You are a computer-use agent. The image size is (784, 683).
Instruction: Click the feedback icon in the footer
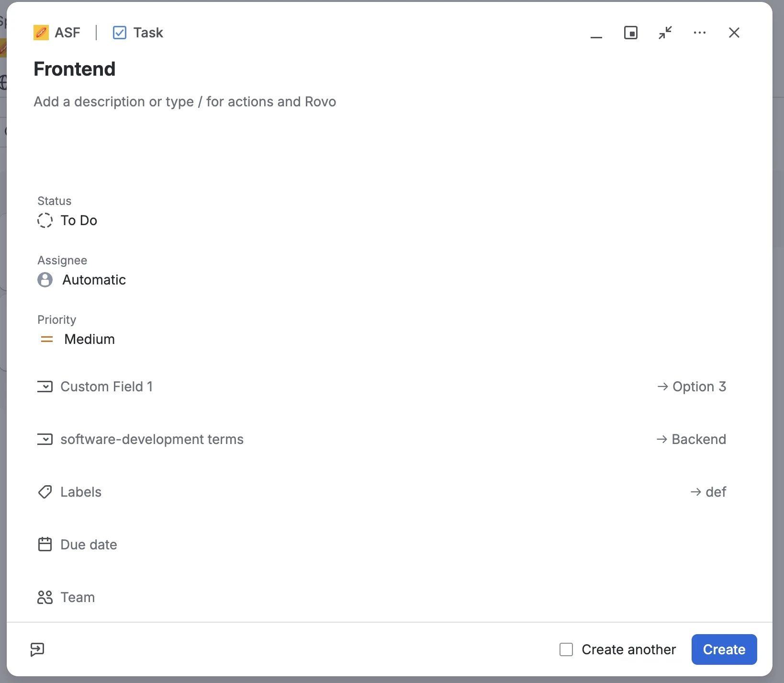pos(37,649)
